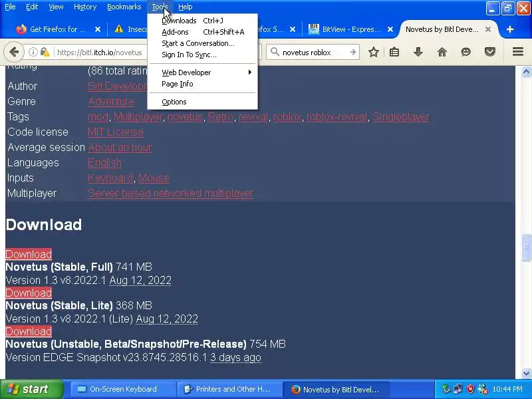Open a new tab with the plus button
This screenshot has height=399, width=532.
[x=509, y=29]
